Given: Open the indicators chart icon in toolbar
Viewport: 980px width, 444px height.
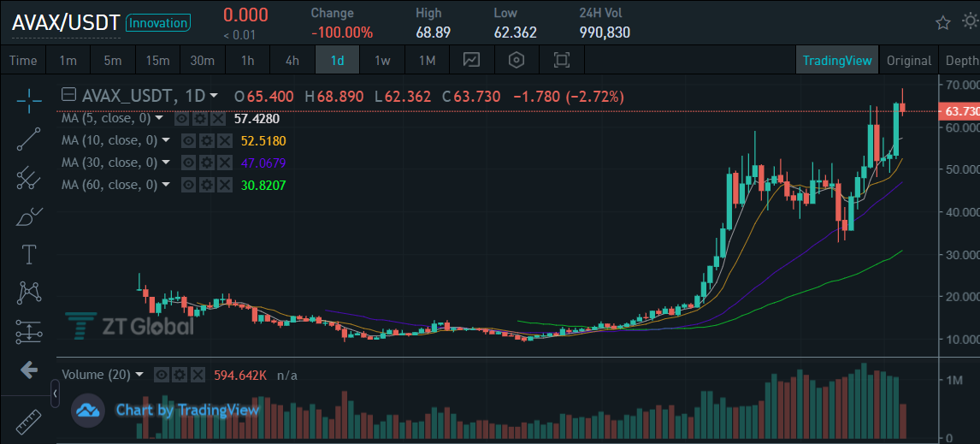Looking at the screenshot, I should point(471,60).
